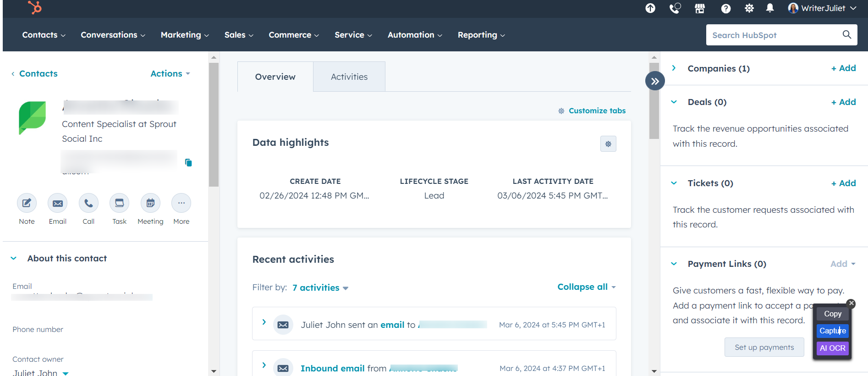
Task: Open the Service navigation menu
Action: (x=353, y=35)
